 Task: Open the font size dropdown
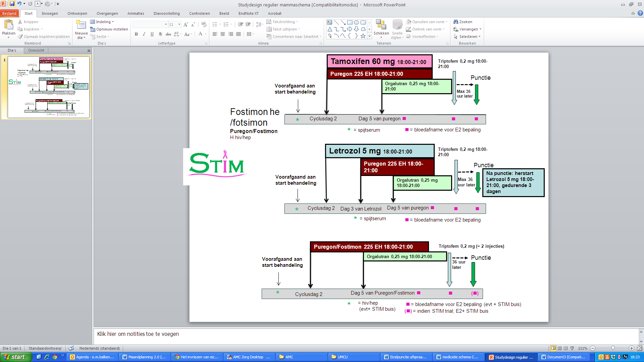[179, 24]
